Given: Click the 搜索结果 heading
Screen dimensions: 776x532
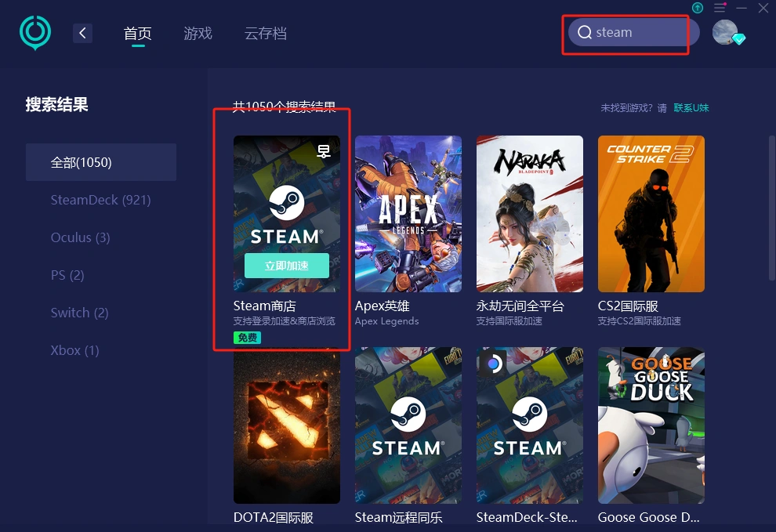Looking at the screenshot, I should [x=57, y=104].
